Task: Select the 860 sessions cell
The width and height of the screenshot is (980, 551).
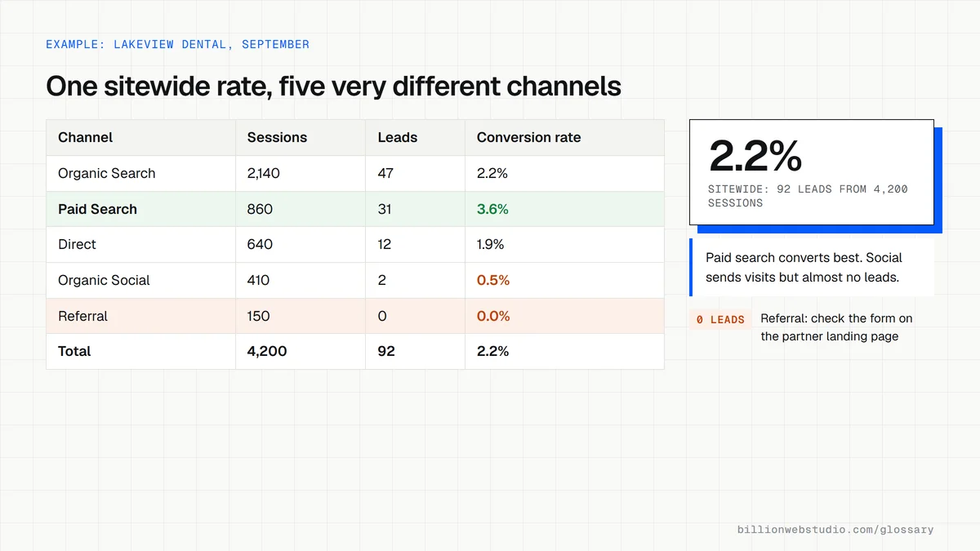Action: point(301,209)
